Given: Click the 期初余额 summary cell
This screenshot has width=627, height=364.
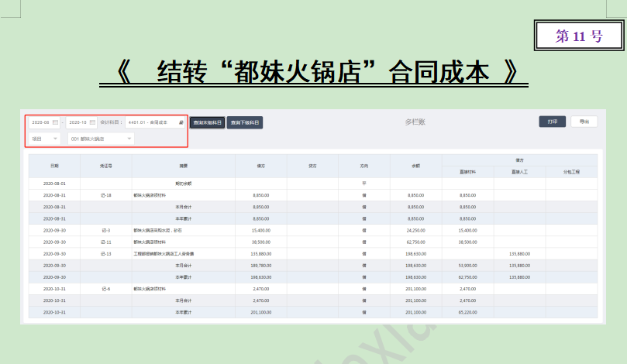Looking at the screenshot, I should 184,184.
